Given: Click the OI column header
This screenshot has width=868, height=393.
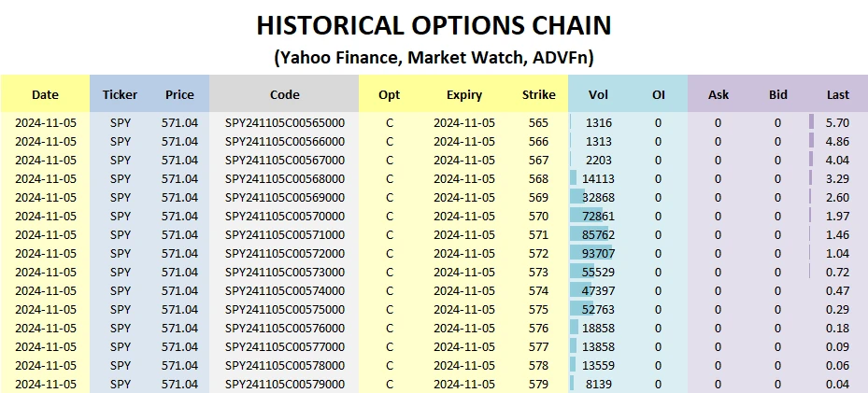Looking at the screenshot, I should click(658, 94).
